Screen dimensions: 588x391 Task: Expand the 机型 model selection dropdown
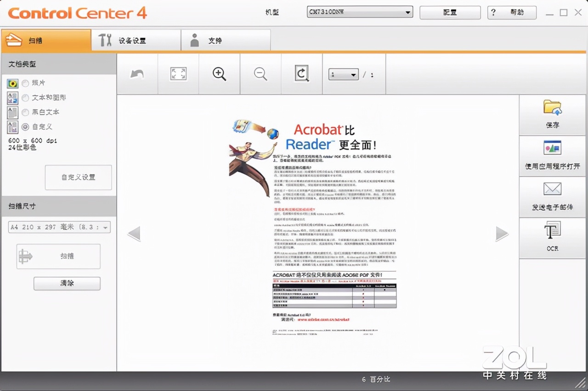360,12
